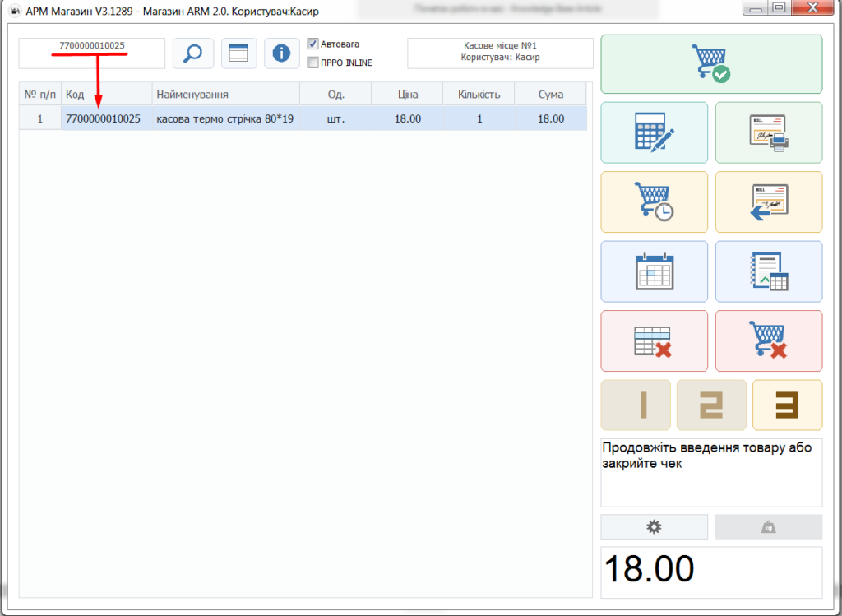Close the АРМ Магазин window
This screenshot has width=842, height=616.
tap(812, 7)
